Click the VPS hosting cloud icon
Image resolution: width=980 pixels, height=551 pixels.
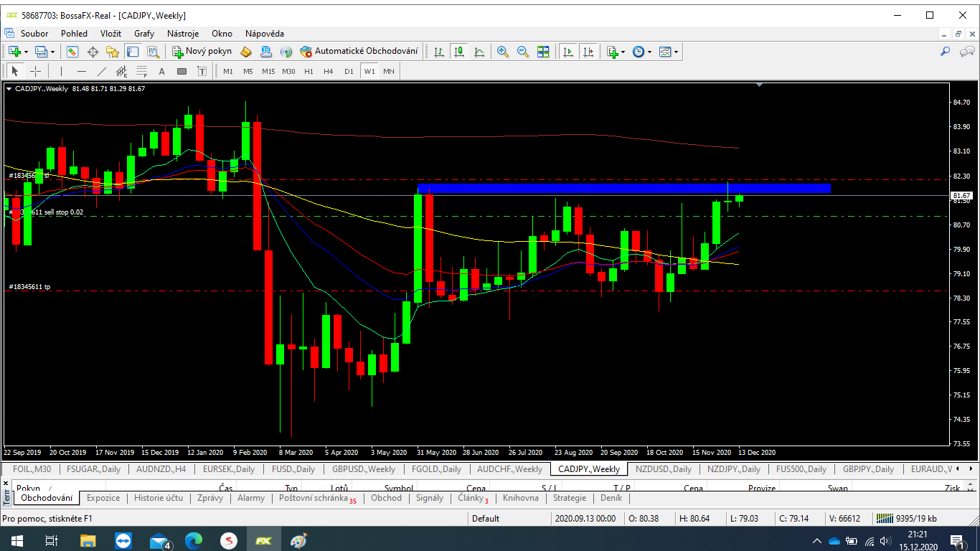[x=266, y=52]
